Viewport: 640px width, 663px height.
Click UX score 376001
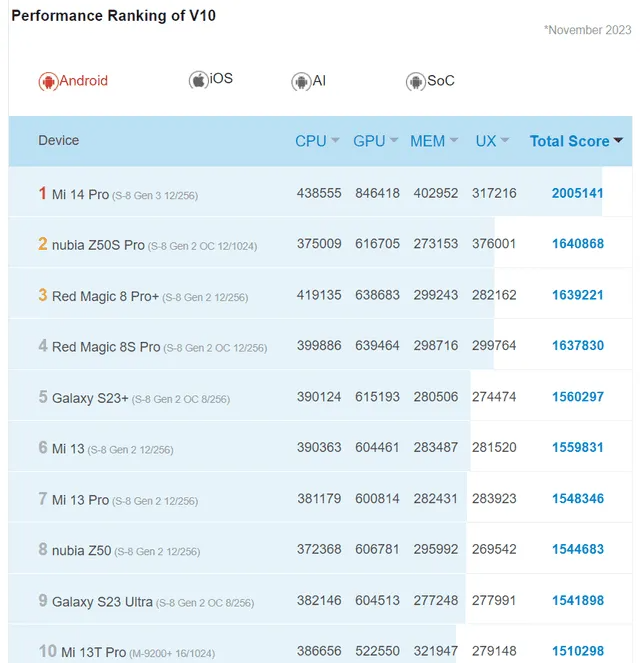[494, 244]
